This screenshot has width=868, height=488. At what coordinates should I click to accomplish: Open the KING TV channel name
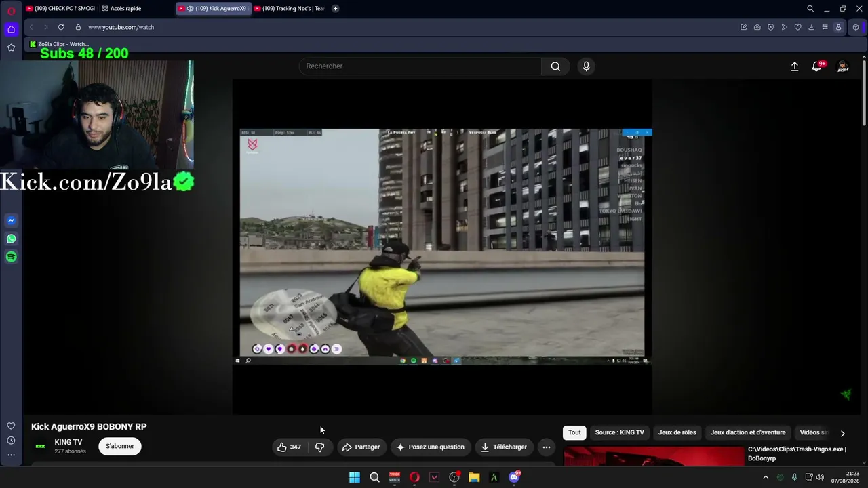click(x=68, y=443)
